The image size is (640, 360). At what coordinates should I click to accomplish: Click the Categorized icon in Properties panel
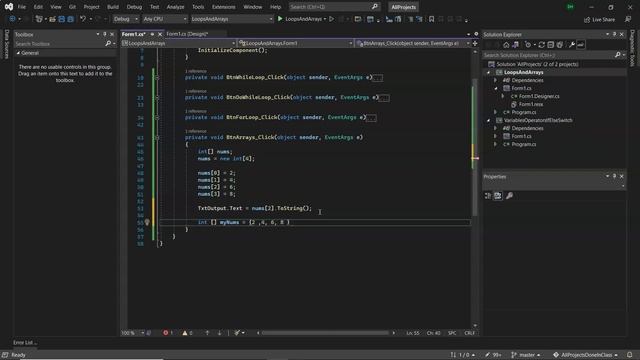[488, 196]
